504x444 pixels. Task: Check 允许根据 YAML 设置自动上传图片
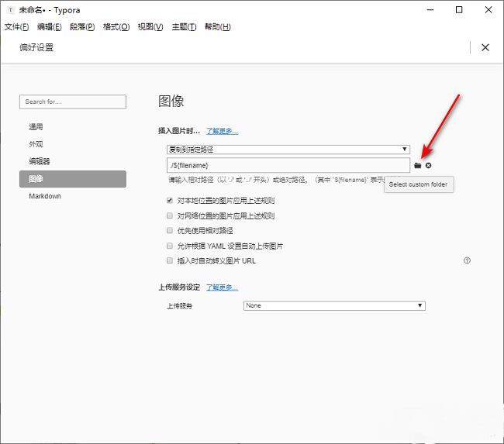coord(170,246)
